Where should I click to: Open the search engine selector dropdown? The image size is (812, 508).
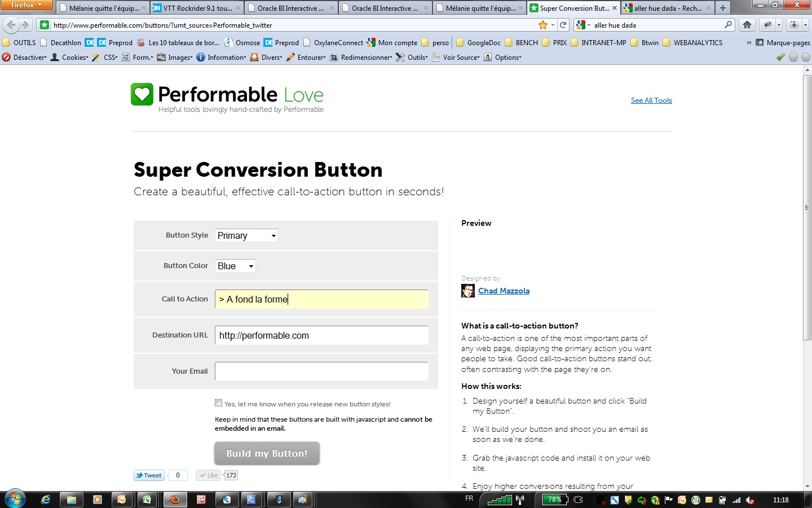[x=582, y=25]
